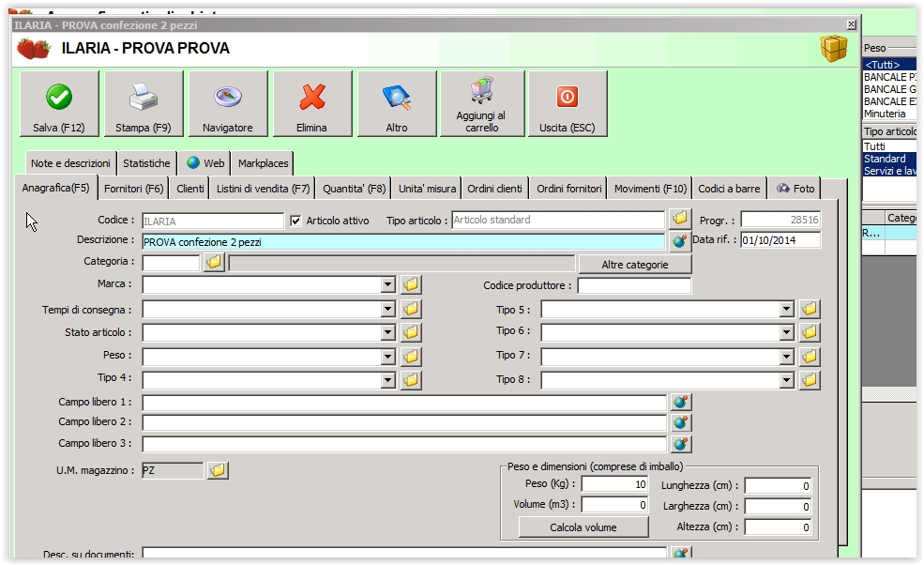This screenshot has width=924, height=565.
Task: Open the Foto tab
Action: coord(795,189)
